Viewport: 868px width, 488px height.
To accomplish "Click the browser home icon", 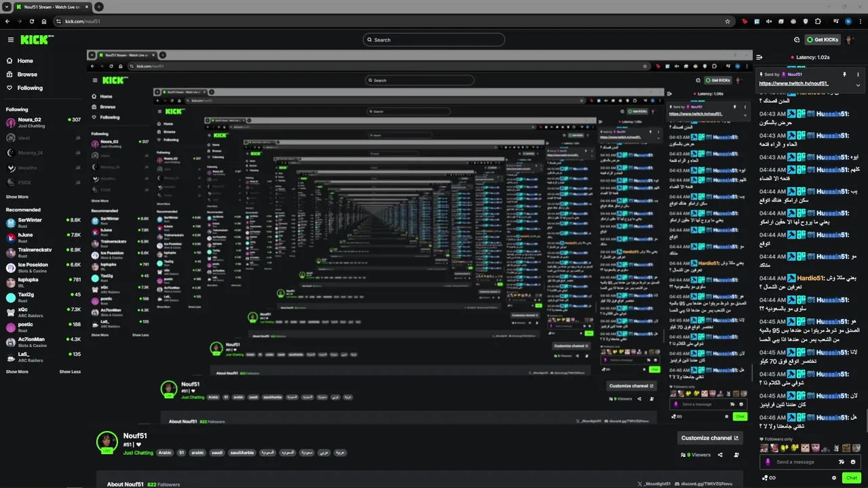I will (x=44, y=21).
